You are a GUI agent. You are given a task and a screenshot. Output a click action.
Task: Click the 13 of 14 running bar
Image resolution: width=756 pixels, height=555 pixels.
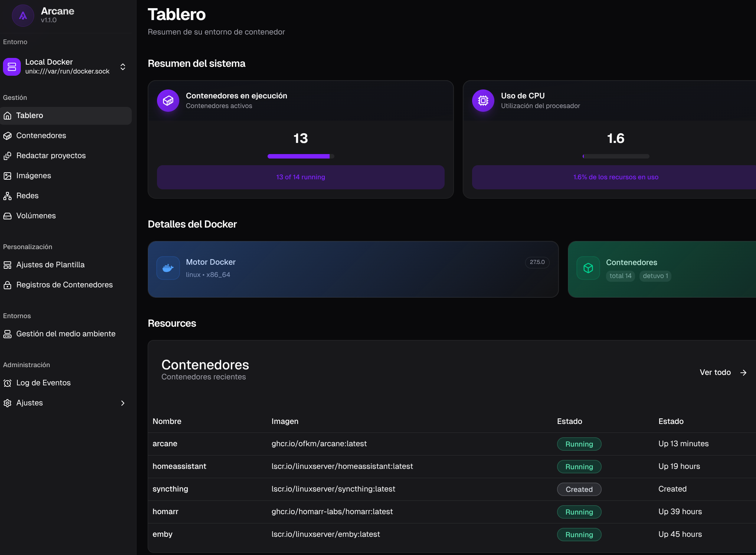point(301,177)
